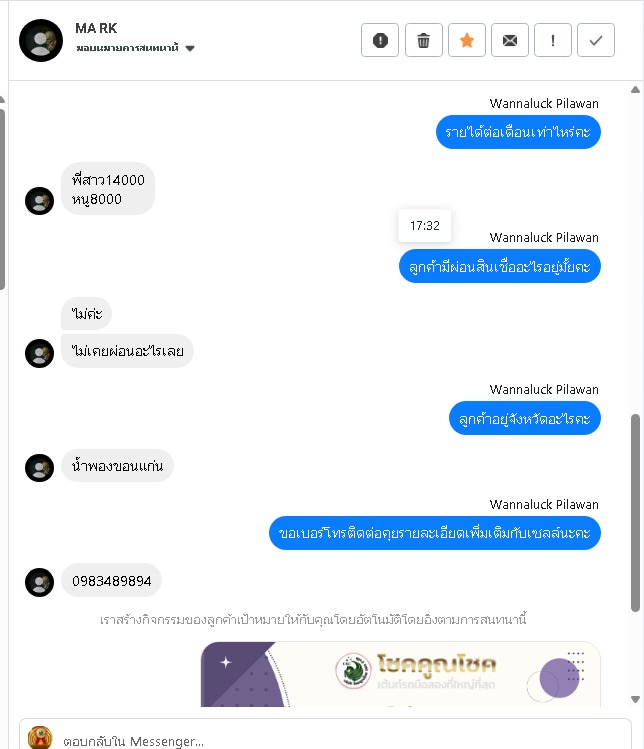
Task: Click the page avatar beside reply box
Action: (40, 738)
